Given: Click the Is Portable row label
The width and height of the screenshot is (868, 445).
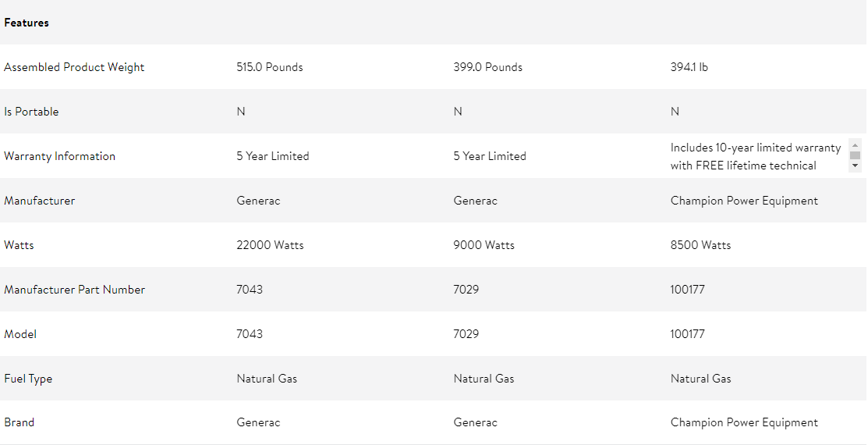Looking at the screenshot, I should [31, 112].
